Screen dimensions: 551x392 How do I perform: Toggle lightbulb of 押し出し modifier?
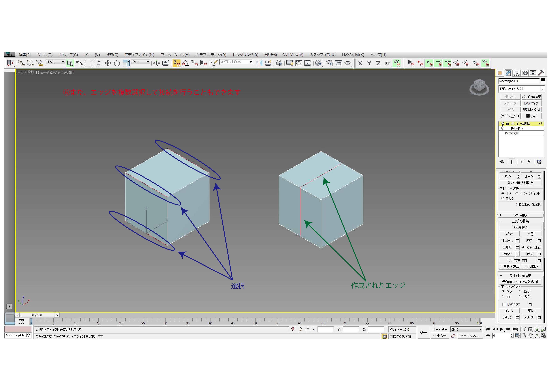point(502,128)
